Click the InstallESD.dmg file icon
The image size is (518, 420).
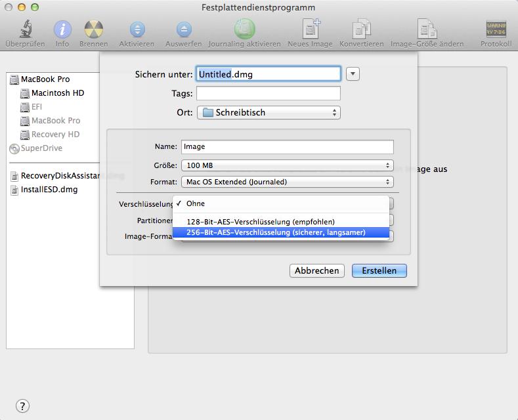click(14, 190)
